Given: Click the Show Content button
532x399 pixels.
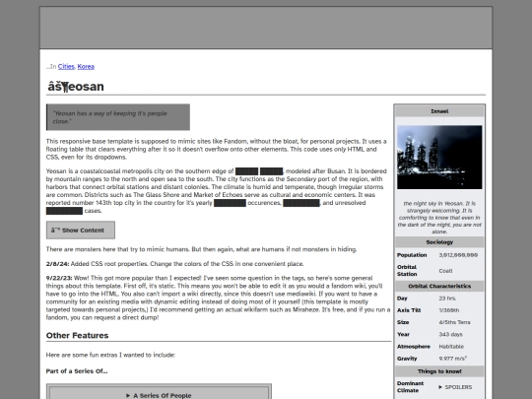Looking at the screenshot, I should click(x=81, y=230).
